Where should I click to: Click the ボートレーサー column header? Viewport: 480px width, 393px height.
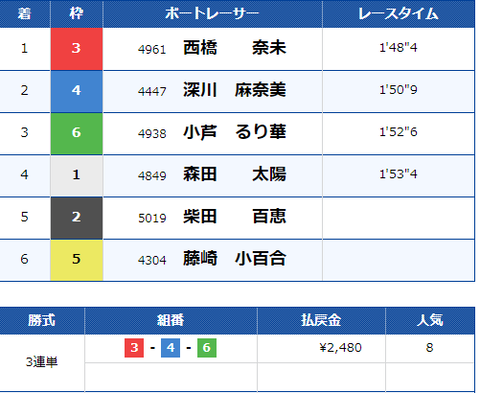point(212,14)
